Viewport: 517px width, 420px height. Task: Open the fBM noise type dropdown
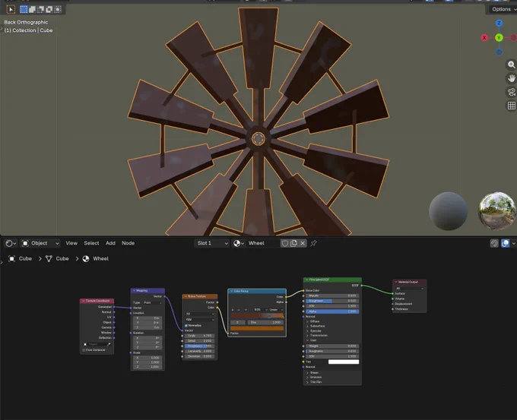coord(200,320)
